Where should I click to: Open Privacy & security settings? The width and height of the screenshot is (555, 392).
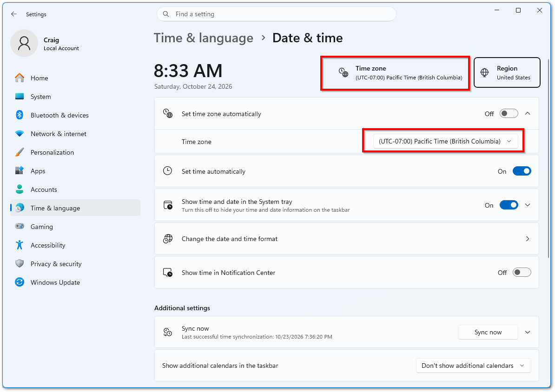click(75, 263)
